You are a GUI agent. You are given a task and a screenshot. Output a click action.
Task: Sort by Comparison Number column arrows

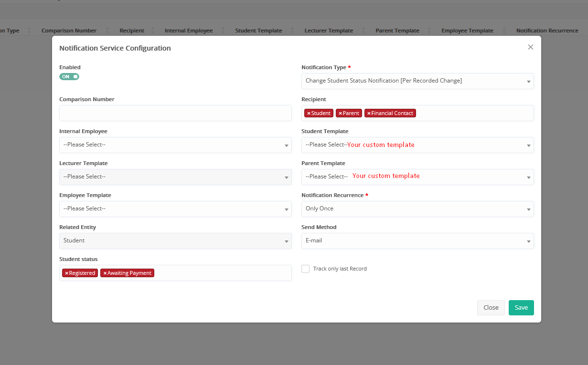click(x=107, y=31)
